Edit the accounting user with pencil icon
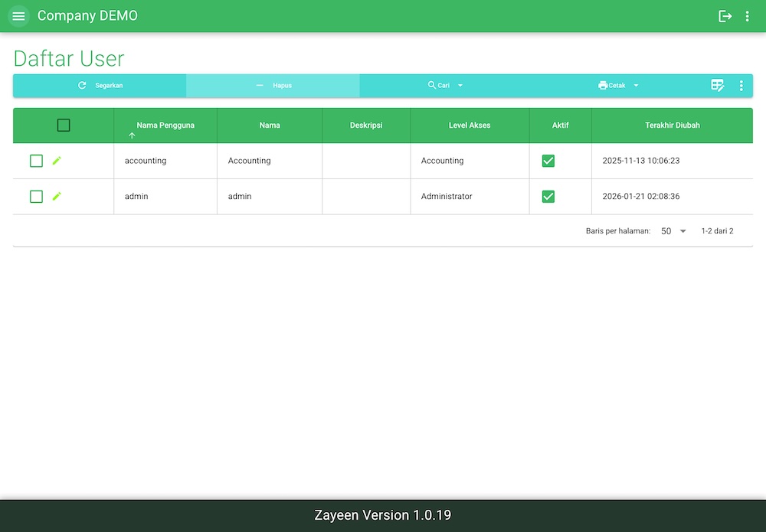Screen dimensions: 766x532 pos(56,161)
